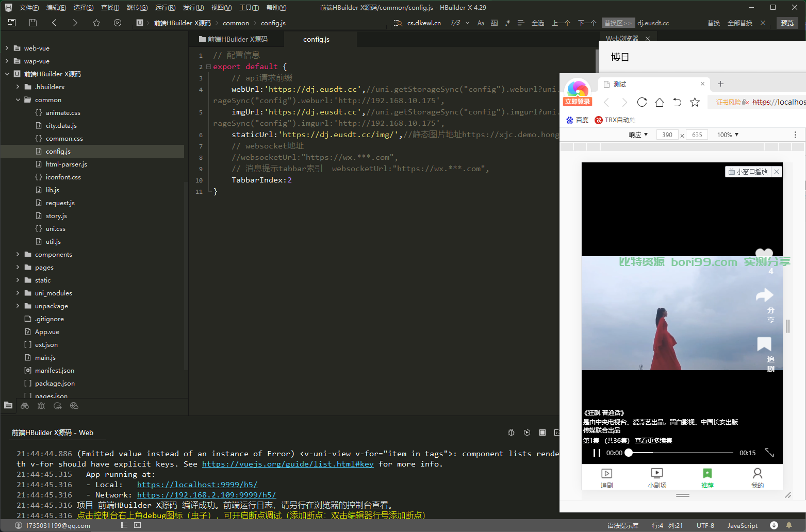Viewport: 806px width, 532px height.
Task: Open manifest.json in the file tree
Action: pyautogui.click(x=55, y=370)
